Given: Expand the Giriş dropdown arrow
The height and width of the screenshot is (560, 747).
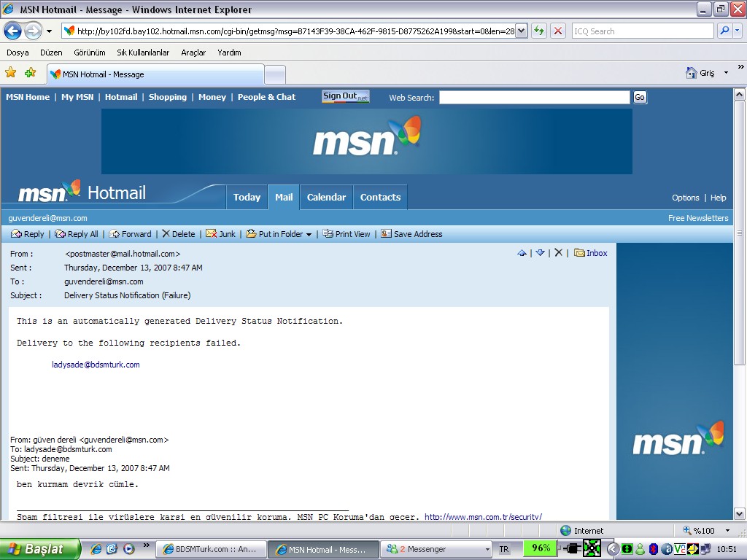Looking at the screenshot, I should (726, 73).
